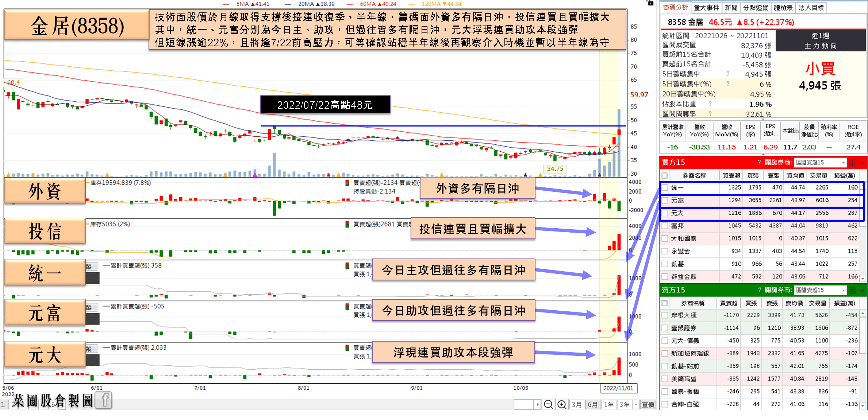Collapse the 賣方15 panel with the chevron

pyautogui.click(x=862, y=290)
